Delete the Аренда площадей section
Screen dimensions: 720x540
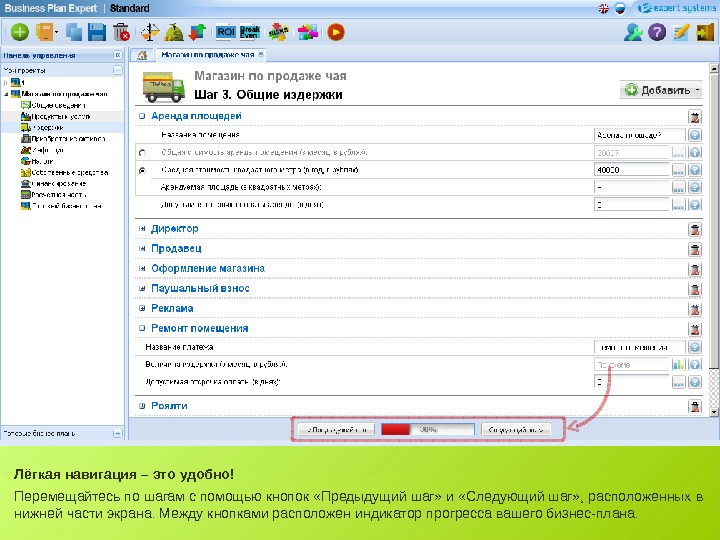tap(695, 117)
